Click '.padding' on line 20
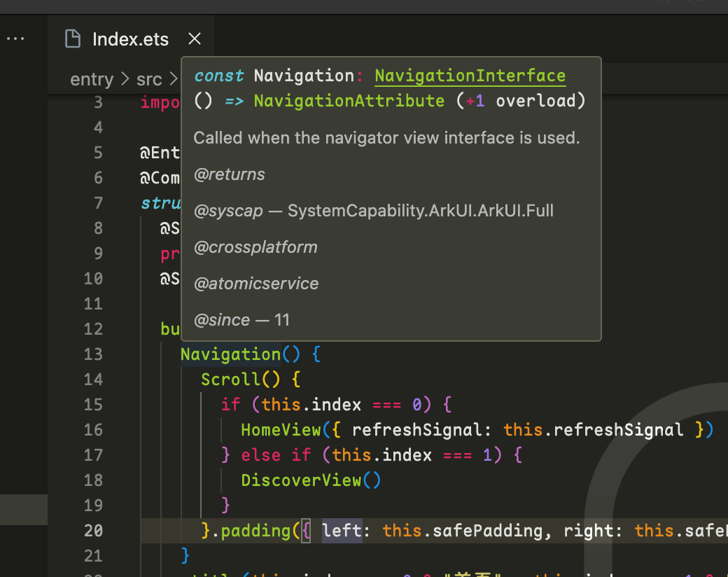 [x=251, y=531]
